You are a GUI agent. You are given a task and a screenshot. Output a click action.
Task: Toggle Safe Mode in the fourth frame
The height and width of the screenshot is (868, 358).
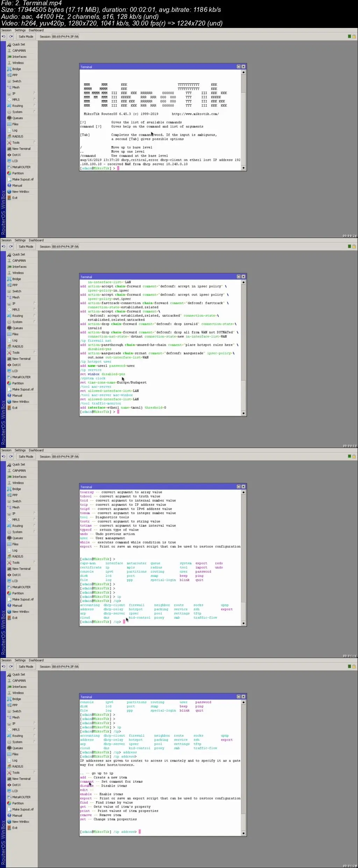(x=26, y=666)
